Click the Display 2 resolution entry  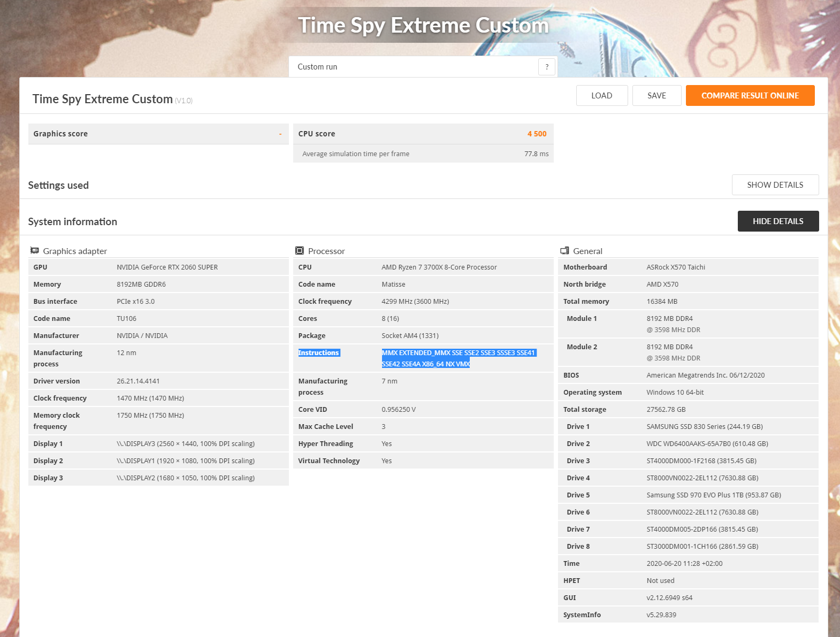point(186,461)
